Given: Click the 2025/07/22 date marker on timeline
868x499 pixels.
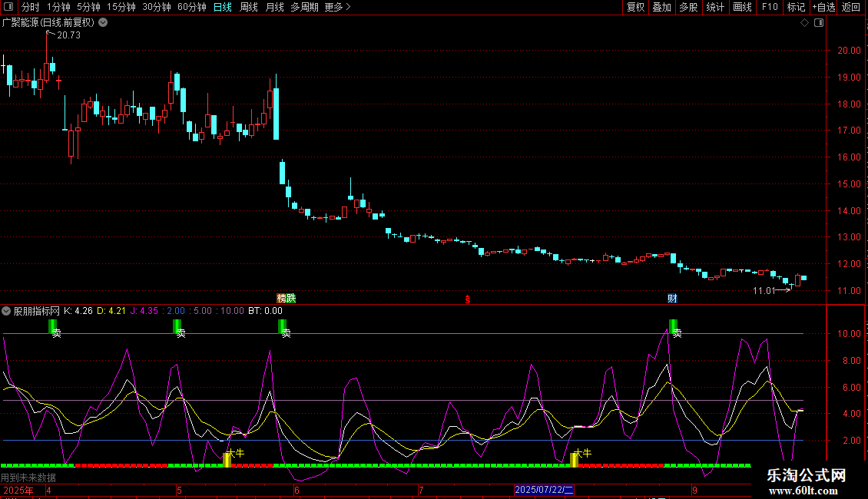Looking at the screenshot, I should [x=544, y=490].
